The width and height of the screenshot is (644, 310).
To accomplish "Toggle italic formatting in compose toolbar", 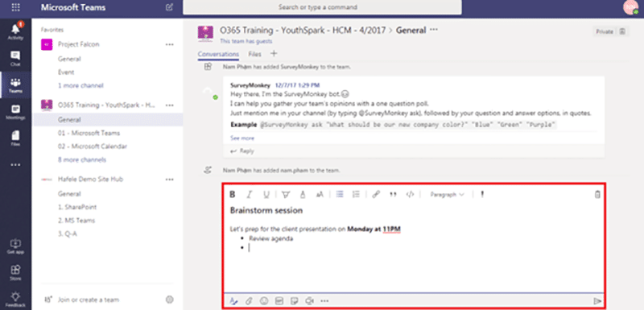I will point(249,195).
